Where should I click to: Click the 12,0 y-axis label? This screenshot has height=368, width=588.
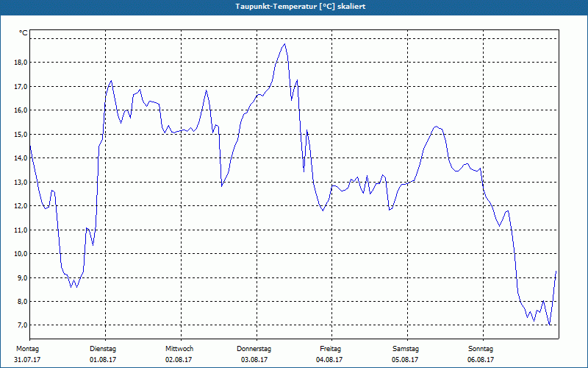[x=21, y=206]
